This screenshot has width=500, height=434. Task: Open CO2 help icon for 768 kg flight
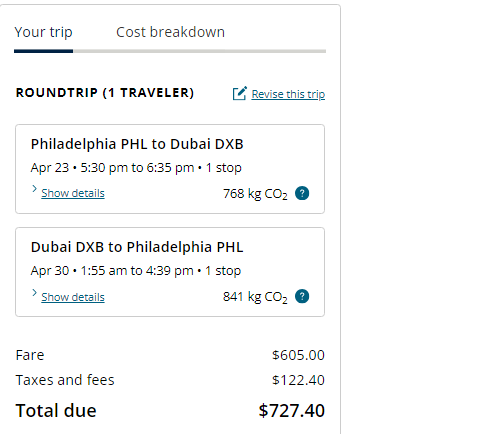click(x=302, y=193)
